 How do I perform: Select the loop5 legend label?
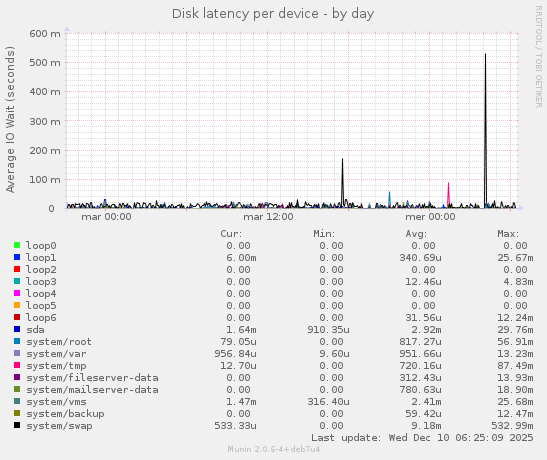tap(41, 306)
